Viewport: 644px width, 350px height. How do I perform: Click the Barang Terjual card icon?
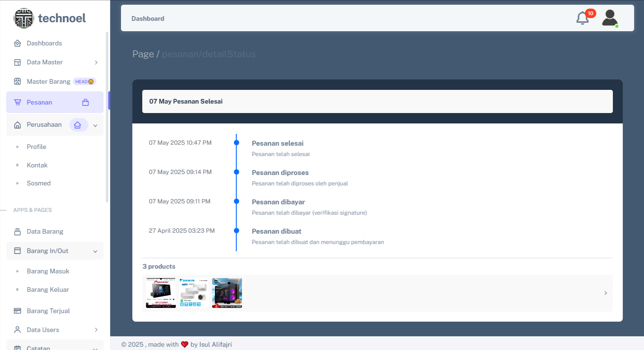click(x=17, y=311)
